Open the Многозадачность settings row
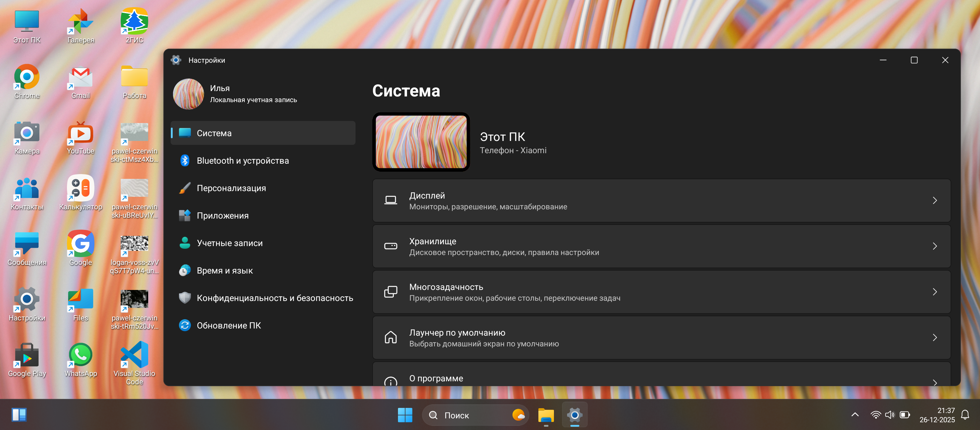The image size is (980, 430). 661,292
